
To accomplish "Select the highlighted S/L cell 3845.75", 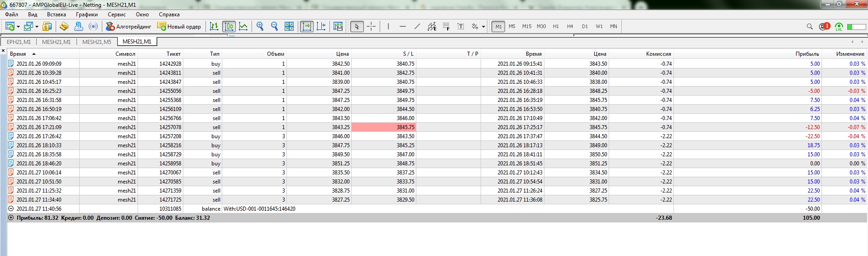I will click(383, 127).
